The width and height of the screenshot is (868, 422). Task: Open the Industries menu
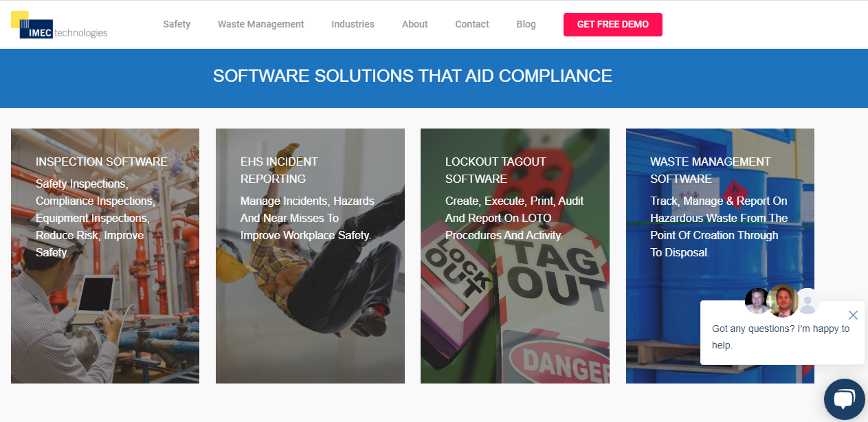[353, 24]
